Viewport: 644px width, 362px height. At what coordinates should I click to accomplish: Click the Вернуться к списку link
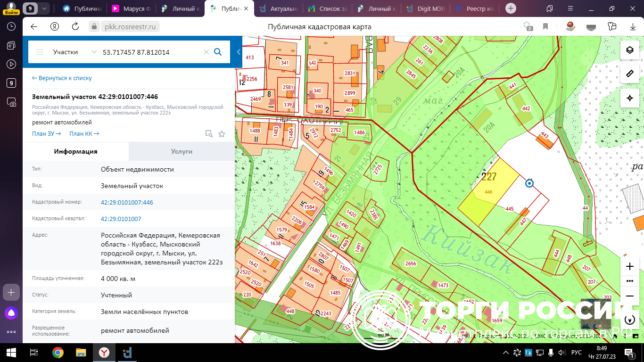coord(62,78)
